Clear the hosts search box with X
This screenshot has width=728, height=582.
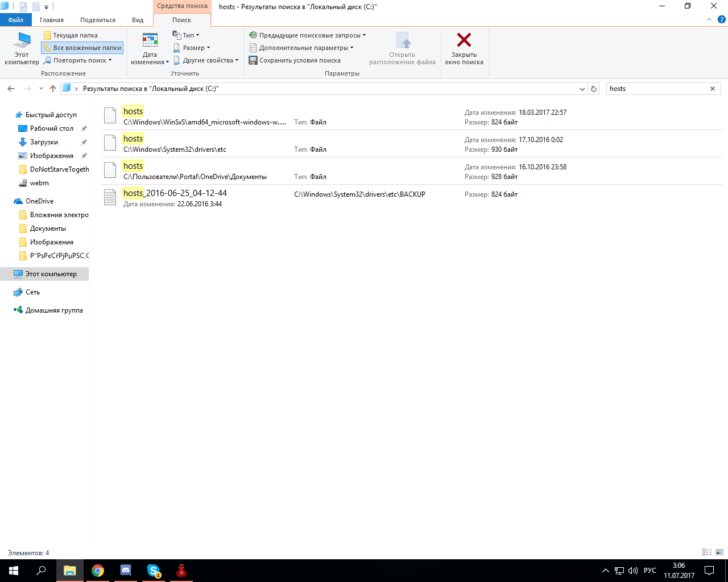[x=712, y=89]
